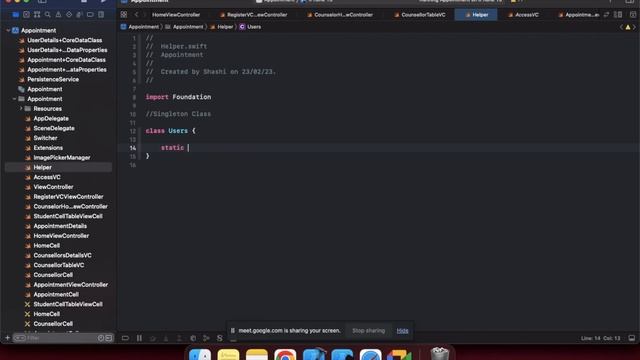Open Safari from the Dock
The width and height of the screenshot is (640, 360).
(x=371, y=355)
